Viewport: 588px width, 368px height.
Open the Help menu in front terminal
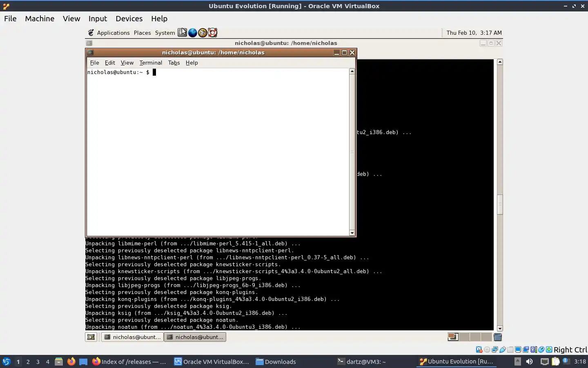pos(192,63)
